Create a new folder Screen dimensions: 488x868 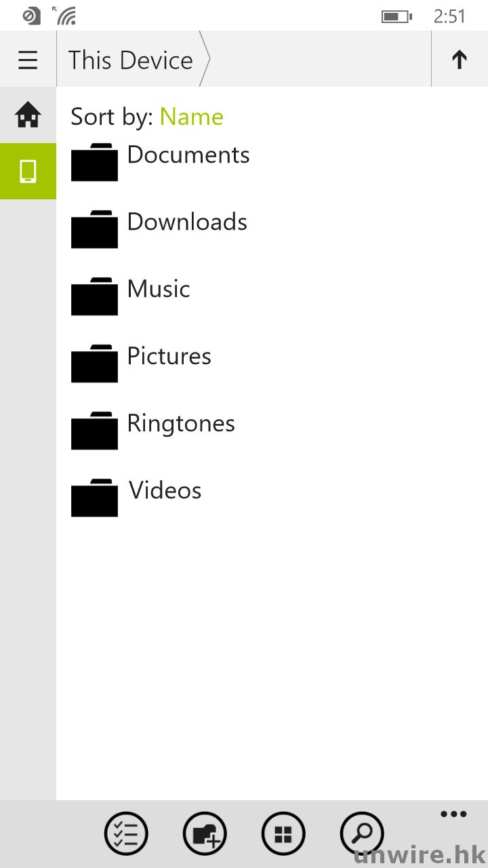[205, 833]
